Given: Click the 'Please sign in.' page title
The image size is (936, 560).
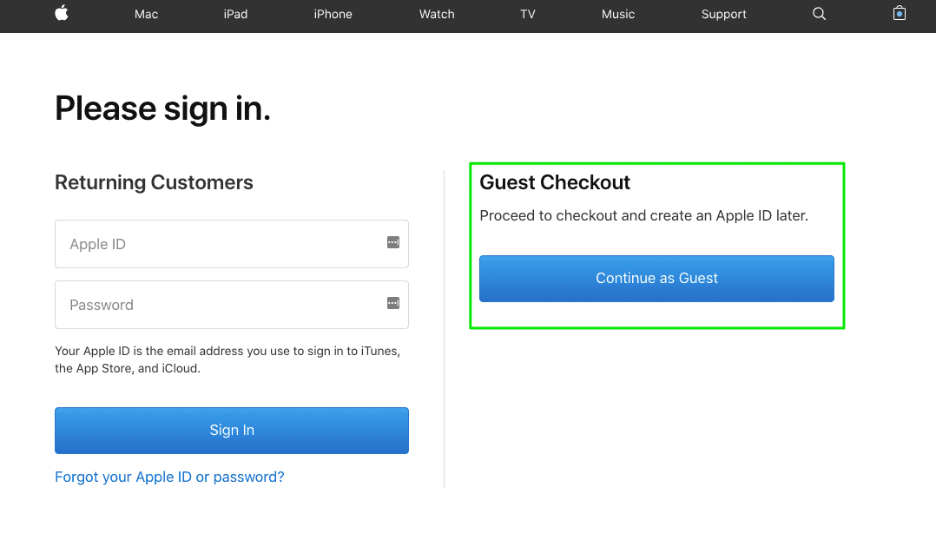Looking at the screenshot, I should click(x=162, y=109).
